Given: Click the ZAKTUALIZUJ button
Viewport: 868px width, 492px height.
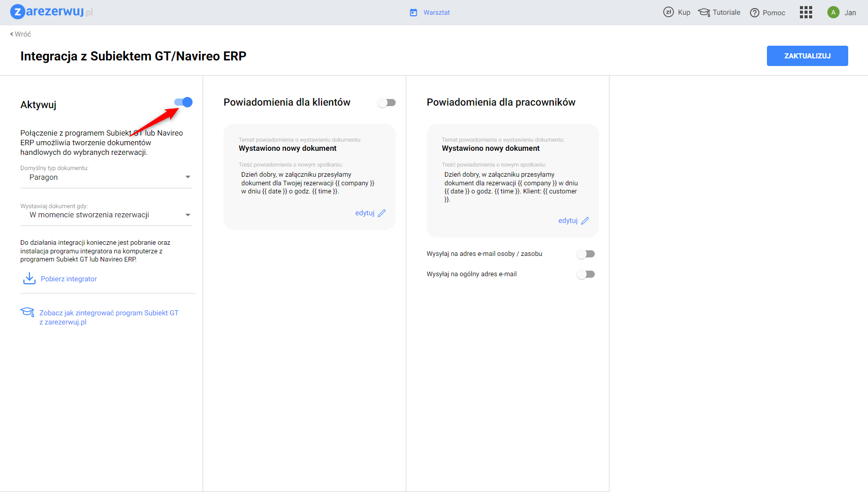Looking at the screenshot, I should point(808,56).
